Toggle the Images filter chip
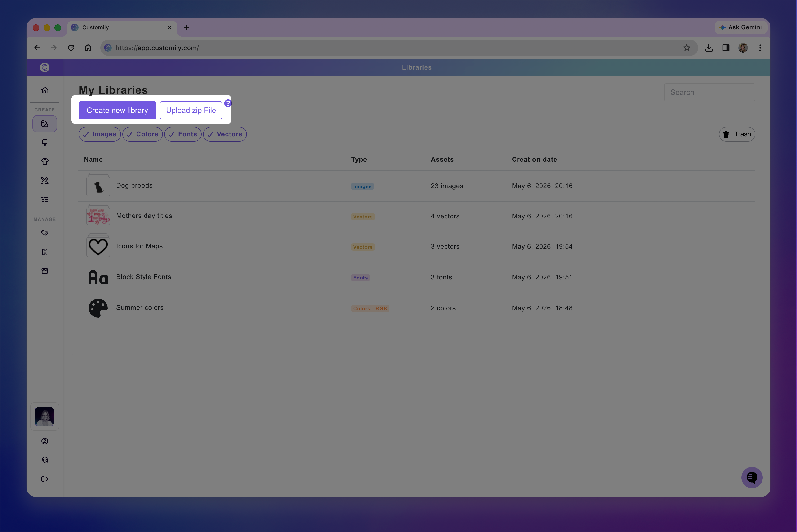The width and height of the screenshot is (797, 532). (x=99, y=134)
